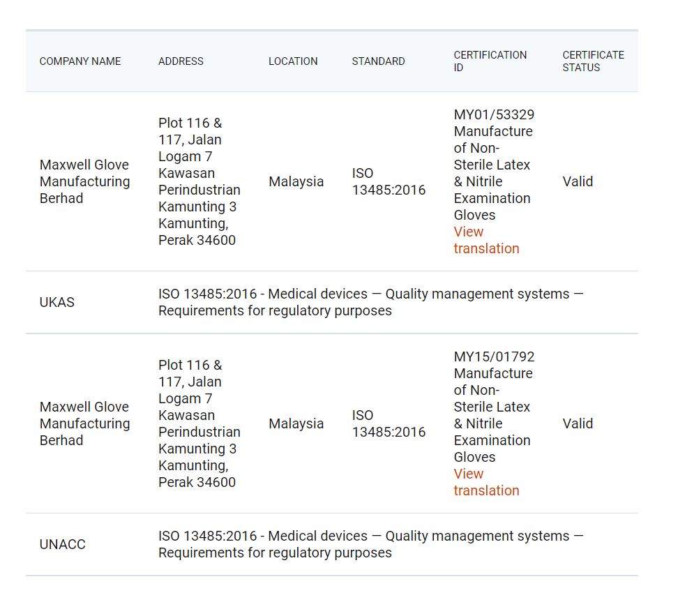
Task: Click the address in the MY15/01792 row
Action: [x=199, y=423]
